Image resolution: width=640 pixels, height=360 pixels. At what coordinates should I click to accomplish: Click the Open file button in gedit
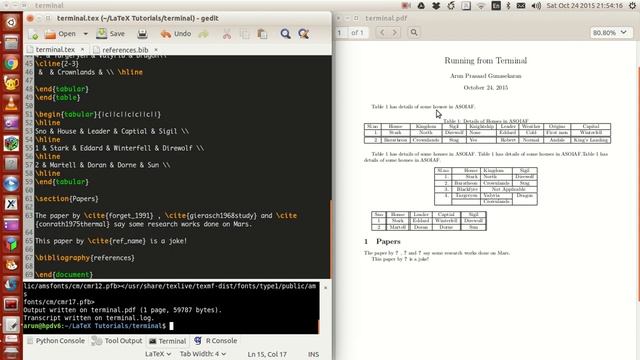[x=60, y=34]
